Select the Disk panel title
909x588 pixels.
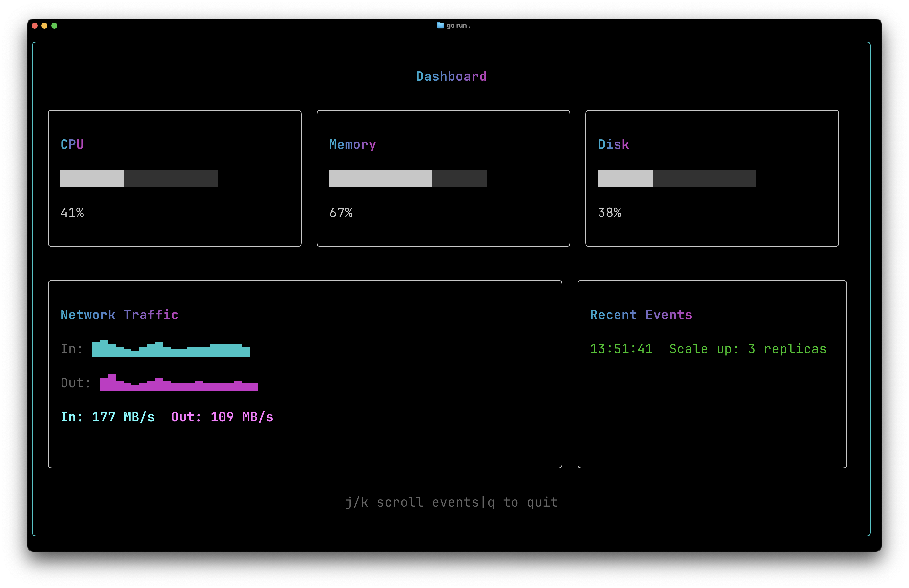[613, 144]
